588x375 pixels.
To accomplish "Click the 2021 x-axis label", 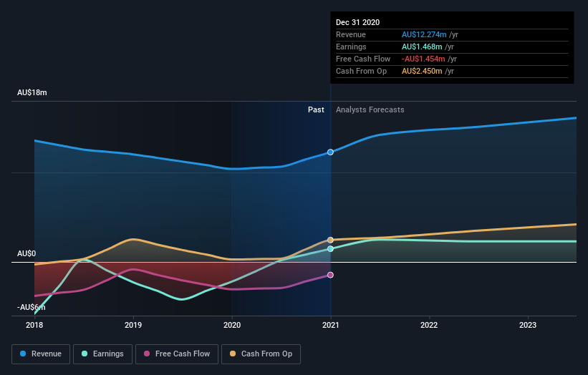I will point(331,325).
